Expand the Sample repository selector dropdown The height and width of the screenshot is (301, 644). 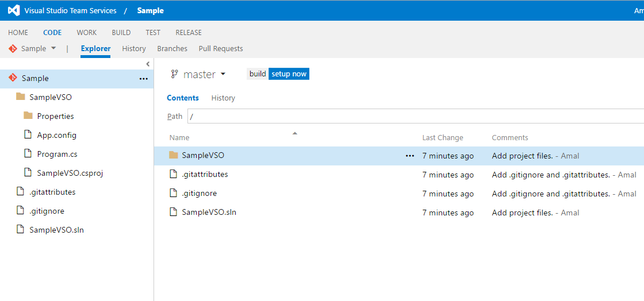pyautogui.click(x=53, y=48)
